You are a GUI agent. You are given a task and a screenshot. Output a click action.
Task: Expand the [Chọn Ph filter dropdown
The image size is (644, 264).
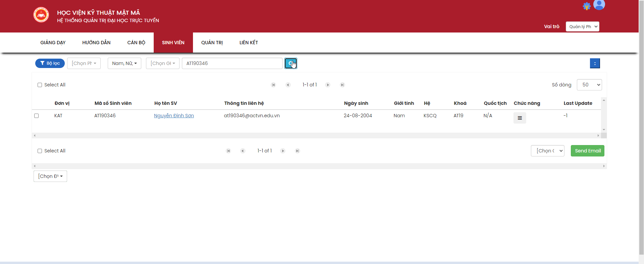click(x=84, y=63)
